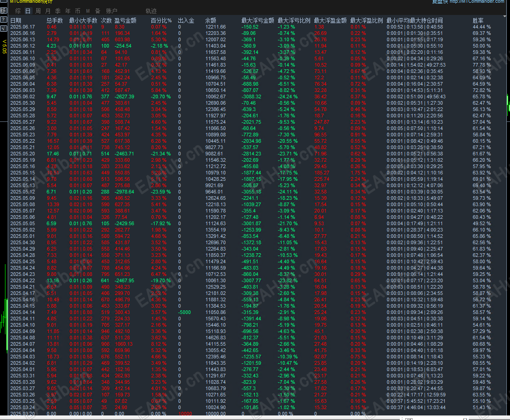
Task: Click the max floating loss -3055.18
Action: pyautogui.click(x=251, y=192)
